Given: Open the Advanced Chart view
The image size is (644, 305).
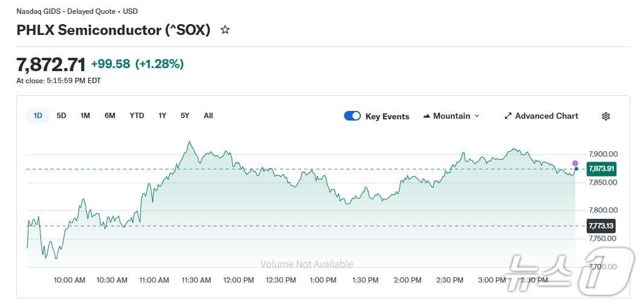Looking at the screenshot, I should [x=541, y=116].
